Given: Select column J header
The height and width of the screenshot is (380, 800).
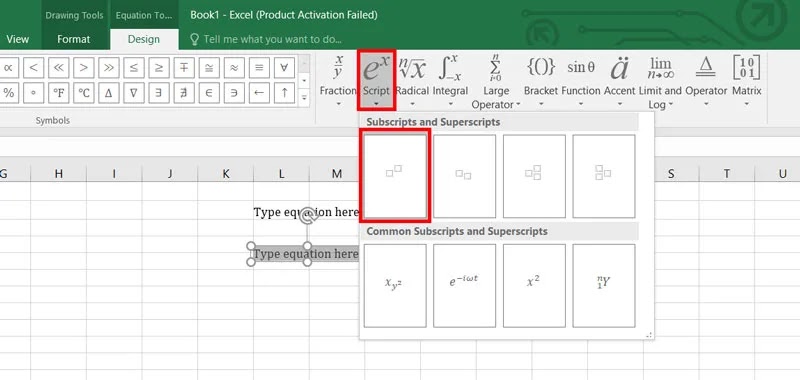Looking at the screenshot, I should pyautogui.click(x=170, y=174).
